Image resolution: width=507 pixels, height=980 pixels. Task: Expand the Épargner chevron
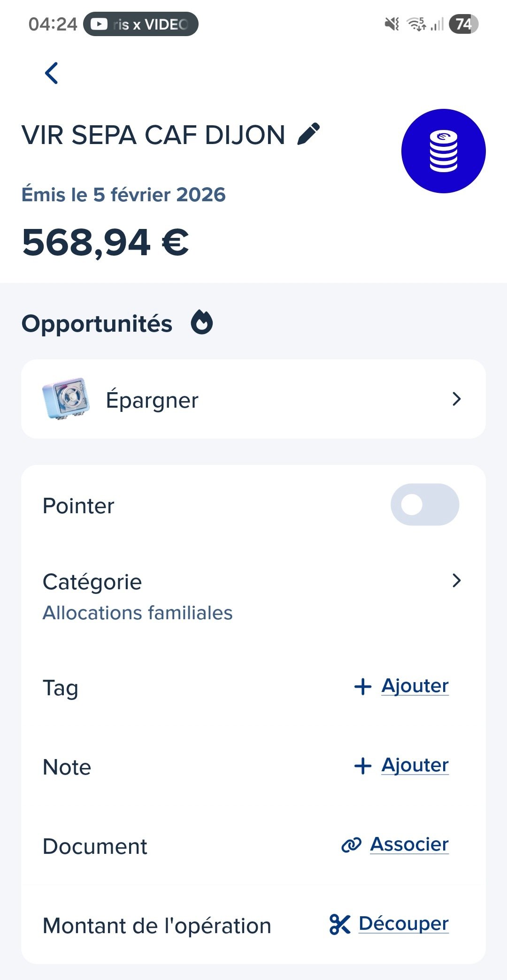(456, 399)
